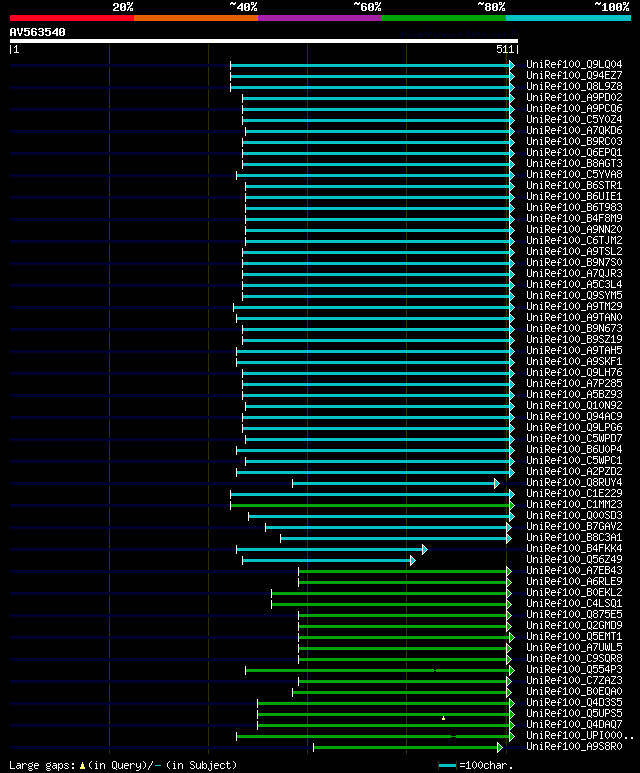
Task: Click the UniRef100_Q8L9Z8 label
Action: pyautogui.click(x=574, y=86)
